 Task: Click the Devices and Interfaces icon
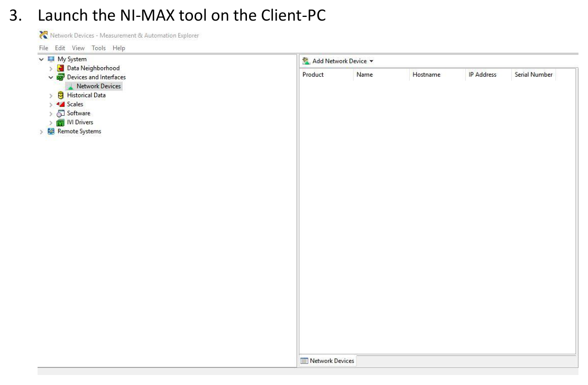[x=60, y=77]
